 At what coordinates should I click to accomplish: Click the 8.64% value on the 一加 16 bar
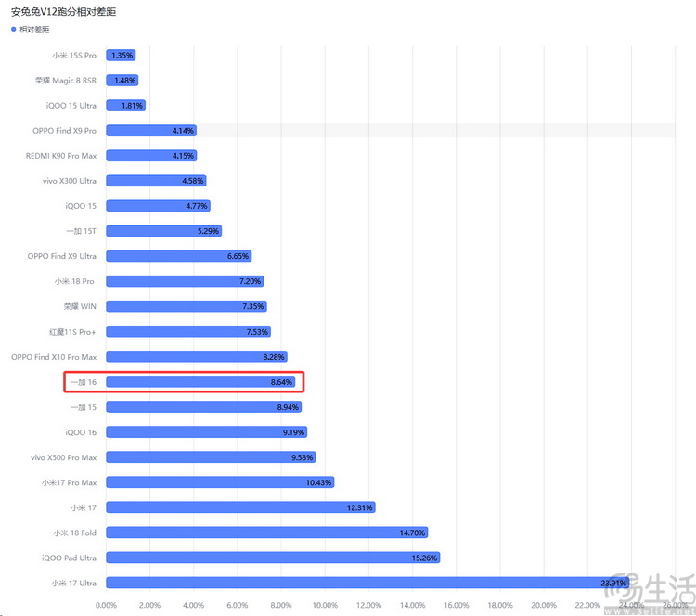pos(281,382)
